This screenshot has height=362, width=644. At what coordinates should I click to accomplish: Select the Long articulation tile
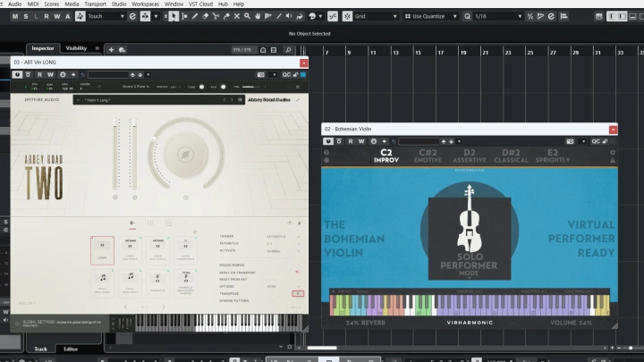pyautogui.click(x=102, y=250)
